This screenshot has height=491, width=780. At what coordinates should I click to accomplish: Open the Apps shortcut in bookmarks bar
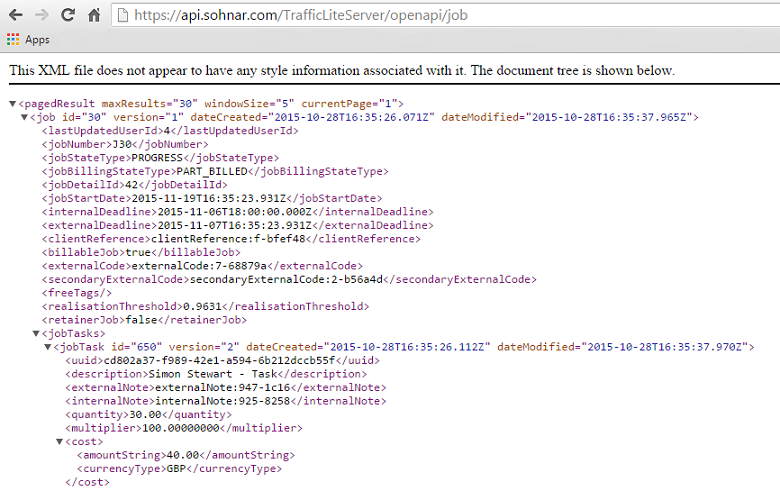point(28,40)
